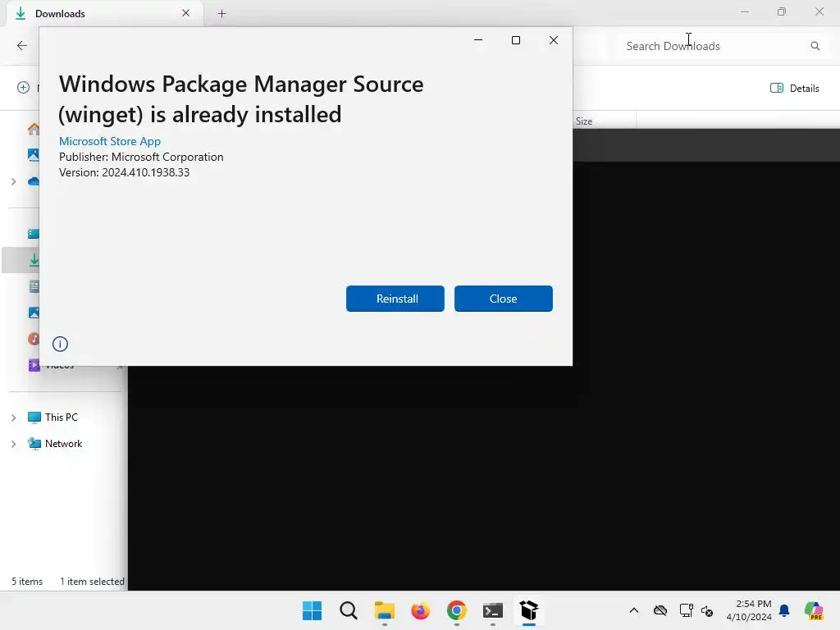Open the Windows Start menu
Screen dimensions: 840x630
click(313, 610)
